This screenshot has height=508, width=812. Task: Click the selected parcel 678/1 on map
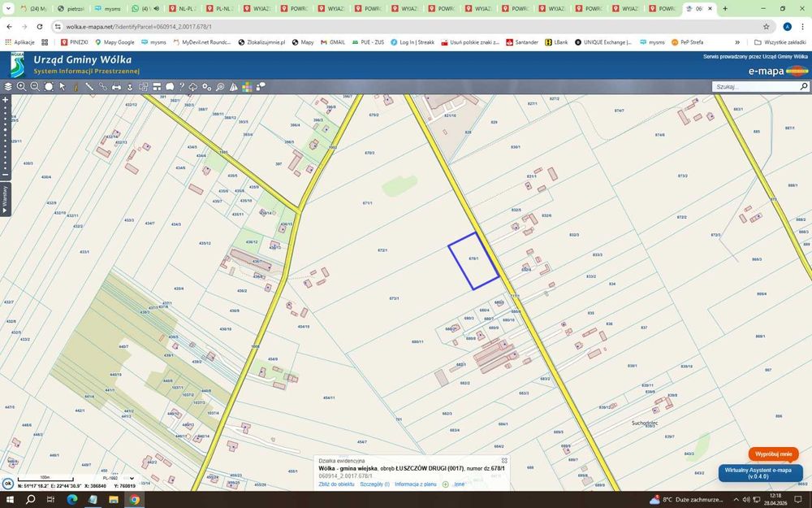click(x=473, y=259)
